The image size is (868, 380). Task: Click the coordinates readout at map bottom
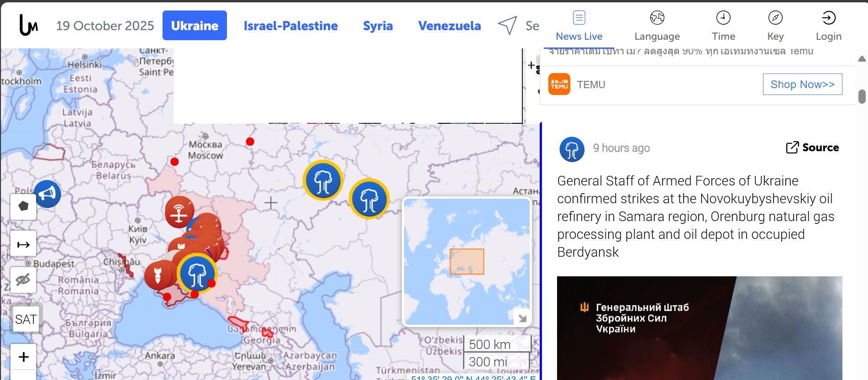coord(473,378)
